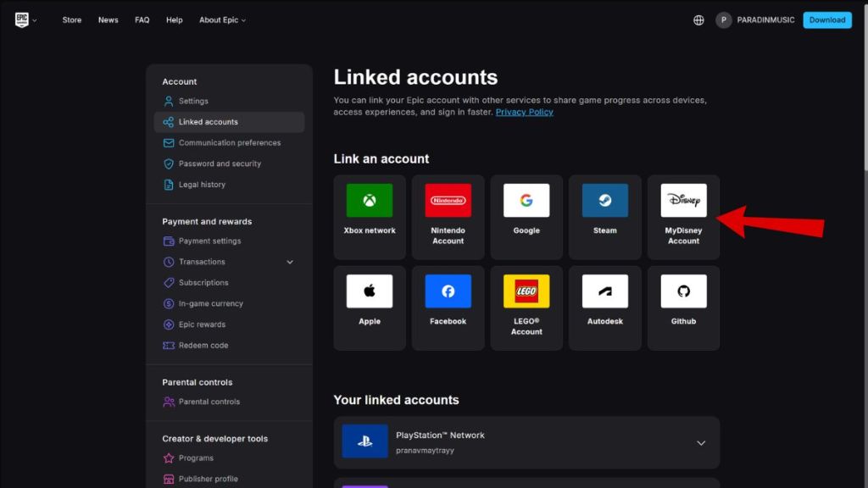Link your Facebook account
Image resolution: width=868 pixels, height=488 pixels.
pyautogui.click(x=448, y=307)
